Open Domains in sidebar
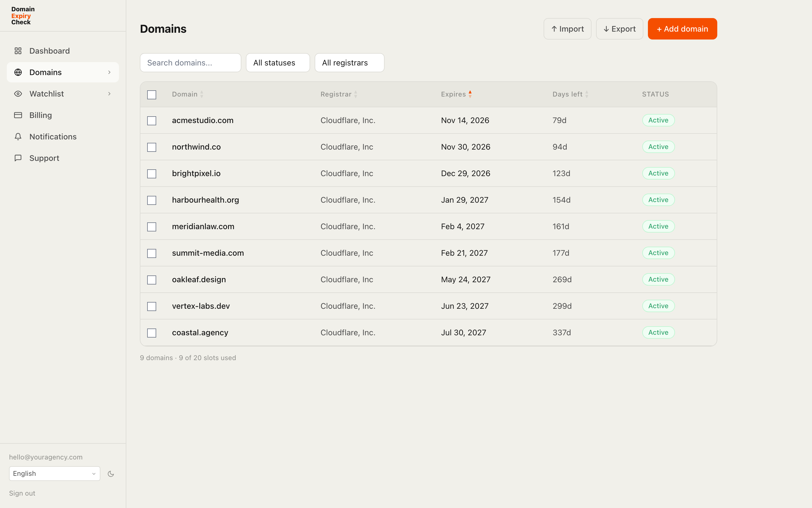The image size is (812, 508). click(x=63, y=72)
